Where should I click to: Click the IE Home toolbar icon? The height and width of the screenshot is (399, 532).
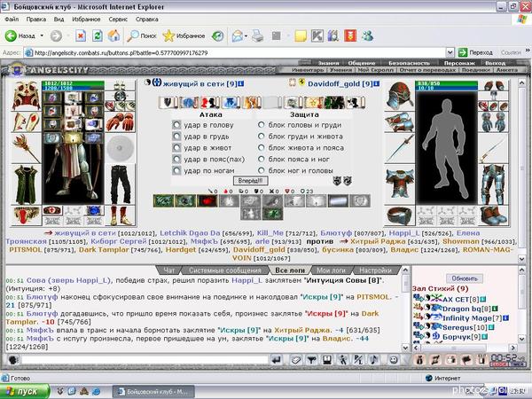pos(113,35)
